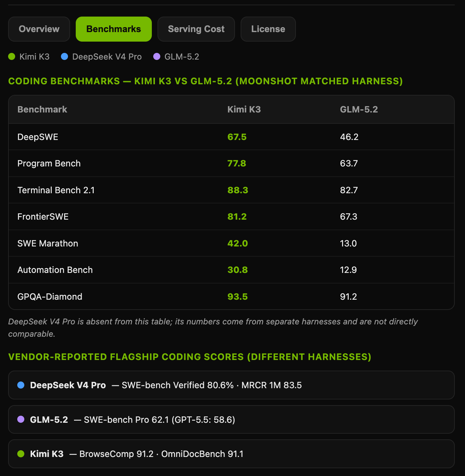Image resolution: width=465 pixels, height=476 pixels.
Task: Open the GLM-5.2 SWE-bench Pro card
Action: point(231,420)
